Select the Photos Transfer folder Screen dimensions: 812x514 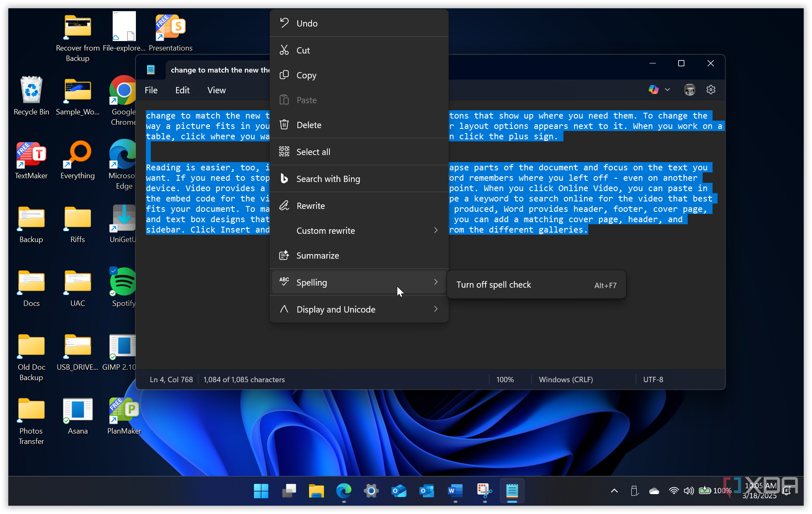[31, 421]
